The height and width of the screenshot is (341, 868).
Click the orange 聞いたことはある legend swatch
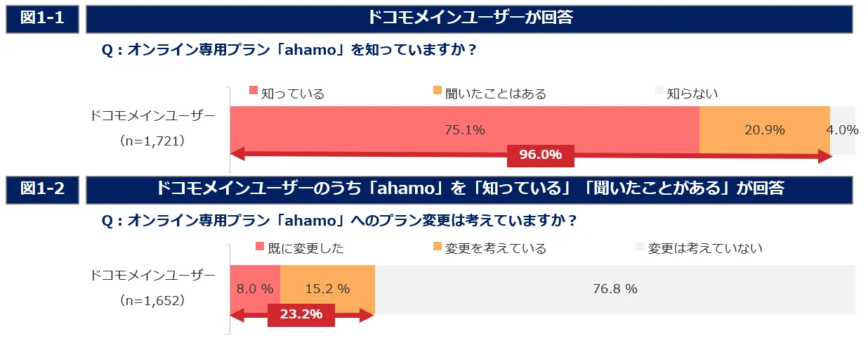pyautogui.click(x=438, y=91)
